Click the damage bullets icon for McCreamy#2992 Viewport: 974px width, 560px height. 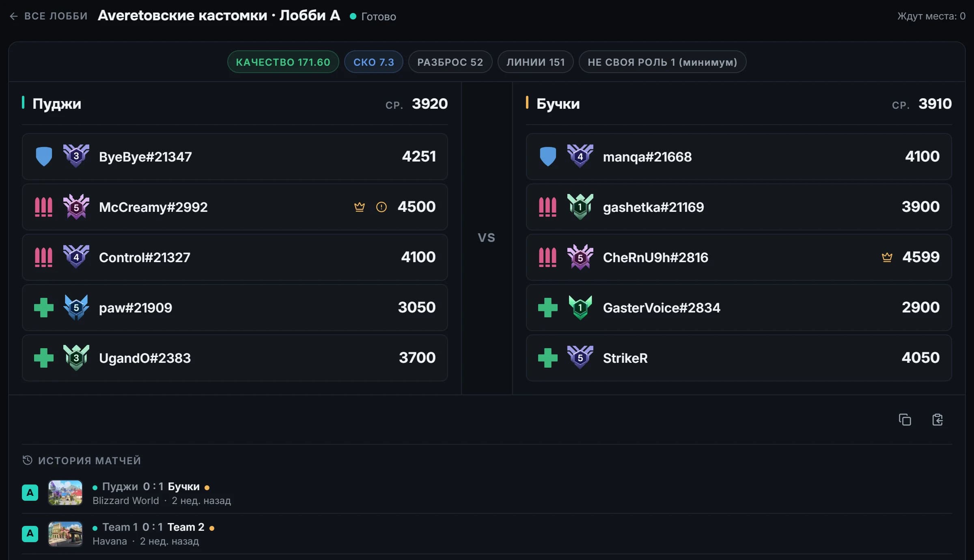point(44,207)
